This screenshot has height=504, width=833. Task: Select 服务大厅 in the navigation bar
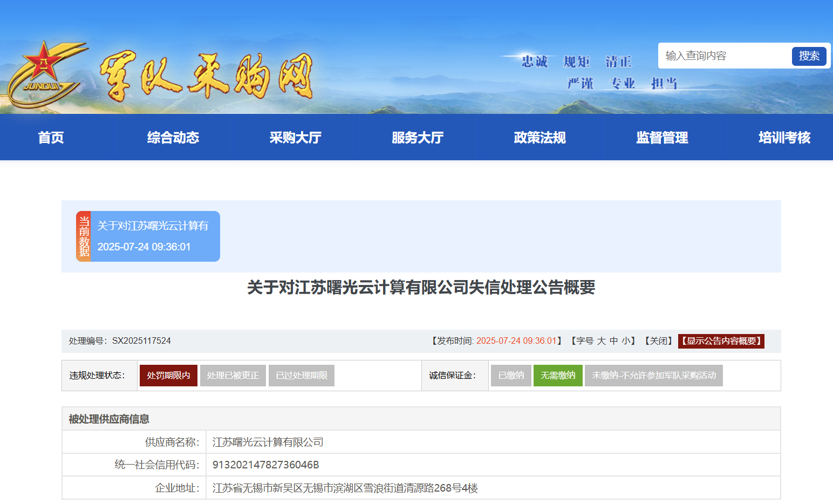click(418, 138)
